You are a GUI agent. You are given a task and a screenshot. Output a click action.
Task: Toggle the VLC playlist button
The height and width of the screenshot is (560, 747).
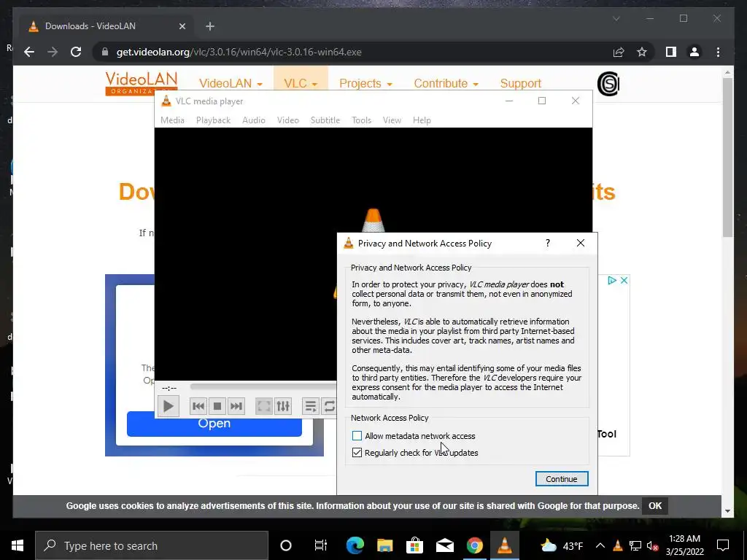[x=311, y=406]
